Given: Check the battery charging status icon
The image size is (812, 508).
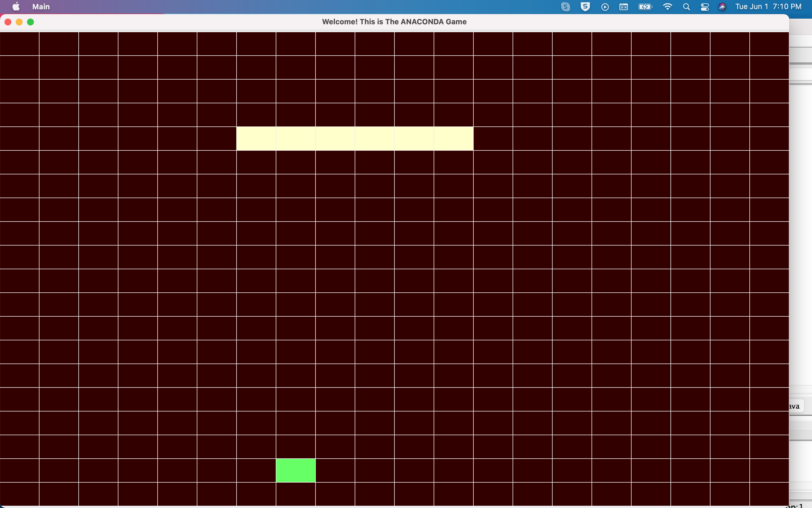Looking at the screenshot, I should [x=645, y=7].
